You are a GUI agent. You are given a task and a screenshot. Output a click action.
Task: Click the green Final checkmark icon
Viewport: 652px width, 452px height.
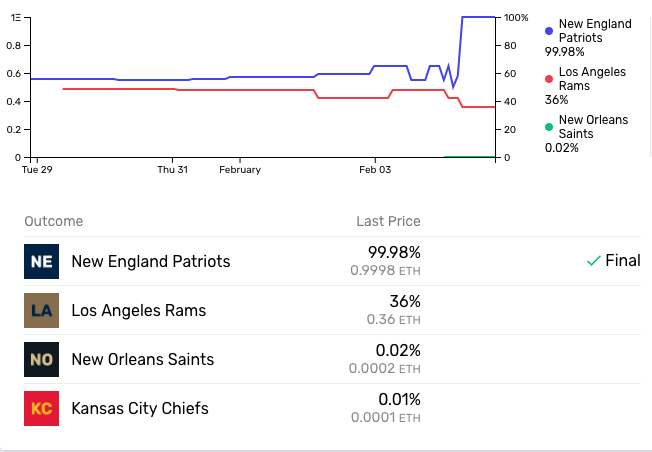point(594,261)
